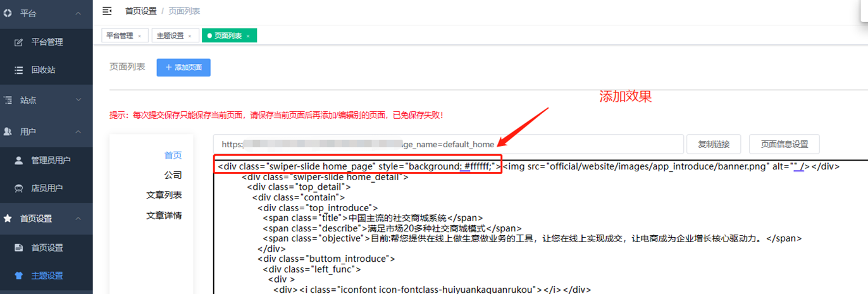Image resolution: width=868 pixels, height=294 pixels.
Task: Switch to the 平台管理 tab
Action: (125, 36)
